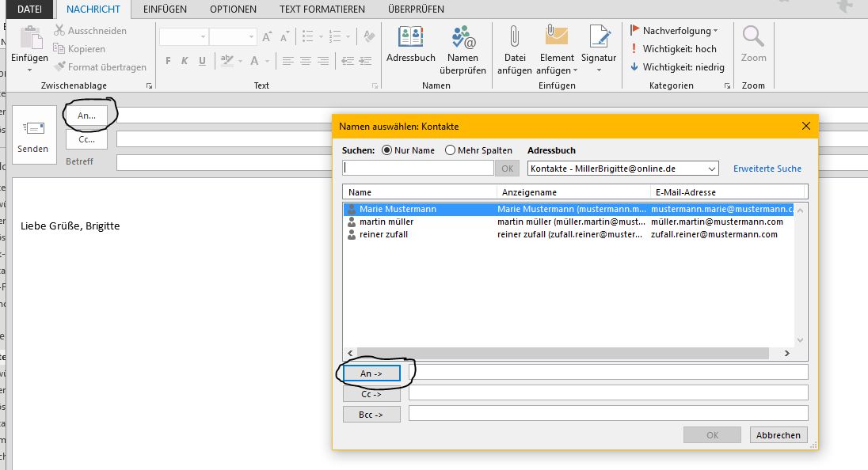Open bullet list style arrow

click(321, 37)
